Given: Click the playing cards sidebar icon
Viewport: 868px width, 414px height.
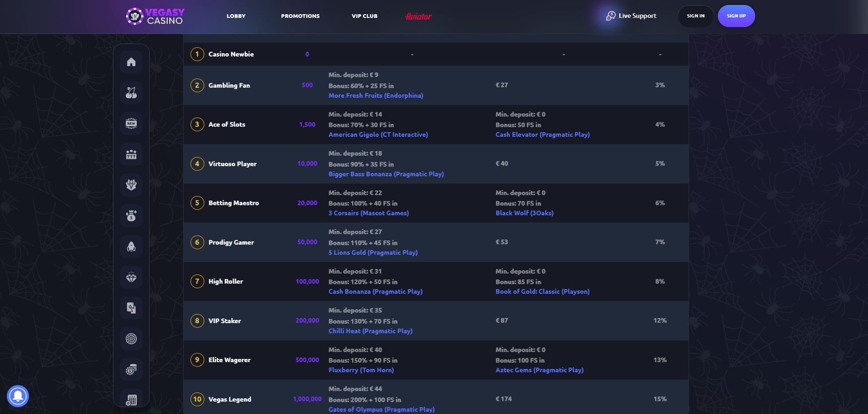Looking at the screenshot, I should pos(131,308).
